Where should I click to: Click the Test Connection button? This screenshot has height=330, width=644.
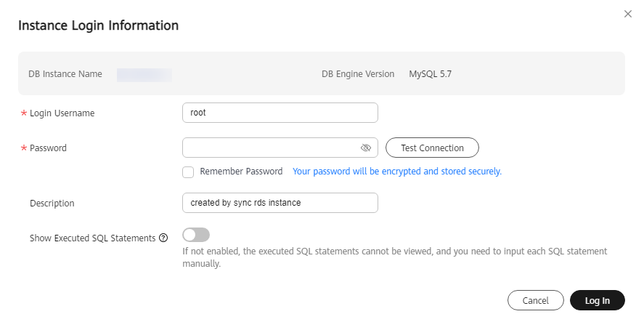tap(432, 148)
